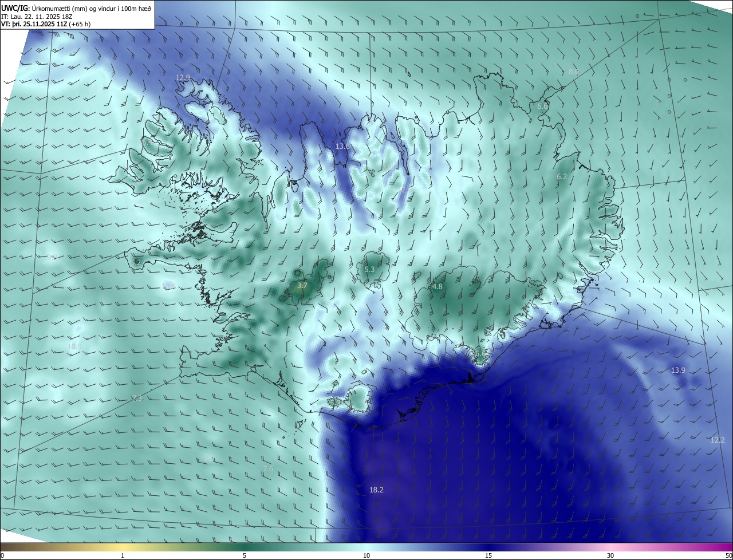The height and width of the screenshot is (560, 733).
Task: Click the 6.6 value in the northeast
Action: click(x=542, y=107)
